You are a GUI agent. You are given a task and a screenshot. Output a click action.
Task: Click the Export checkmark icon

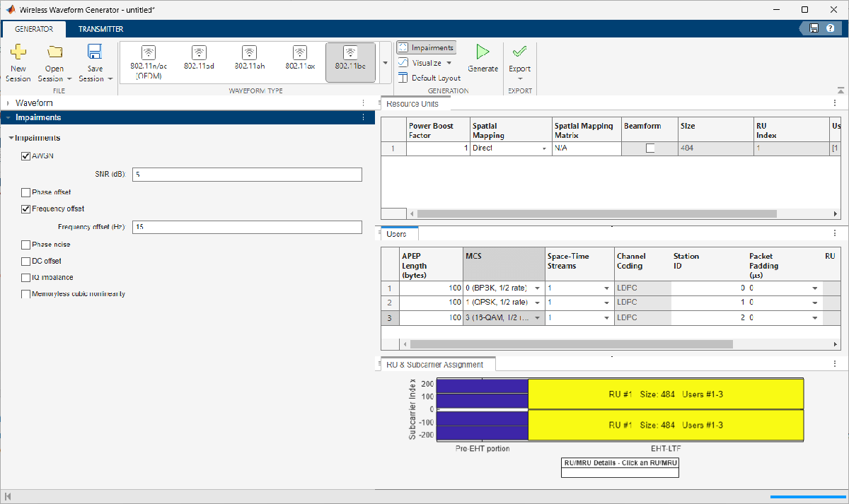coord(519,52)
